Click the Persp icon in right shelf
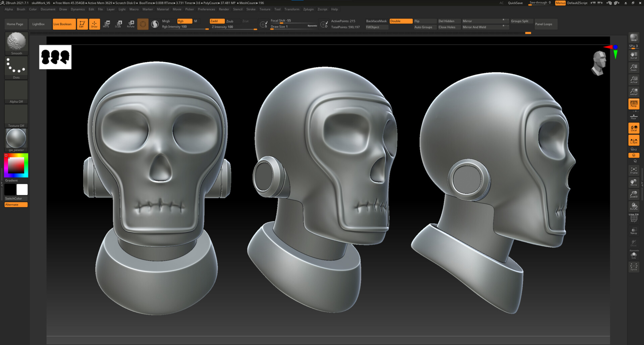The width and height of the screenshot is (644, 345). [634, 104]
